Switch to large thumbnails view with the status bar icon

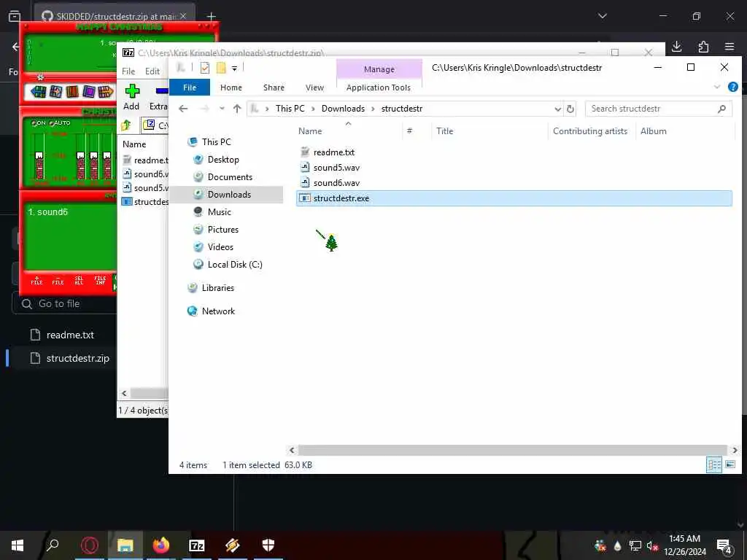pyautogui.click(x=730, y=464)
